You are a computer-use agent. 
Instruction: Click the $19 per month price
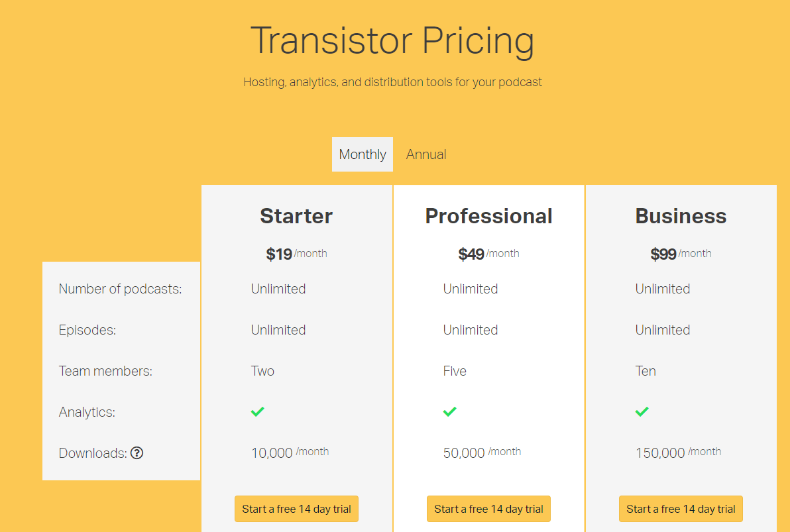click(296, 253)
